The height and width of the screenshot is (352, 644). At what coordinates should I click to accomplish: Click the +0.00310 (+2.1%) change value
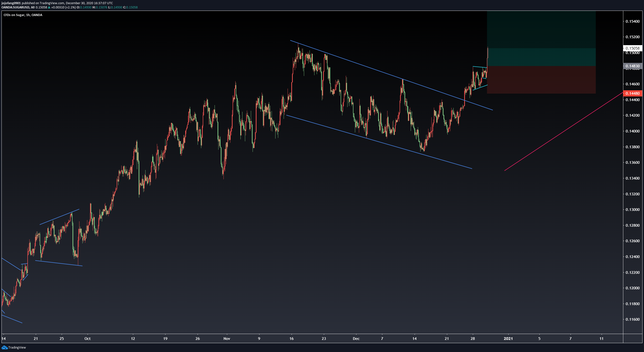63,7
